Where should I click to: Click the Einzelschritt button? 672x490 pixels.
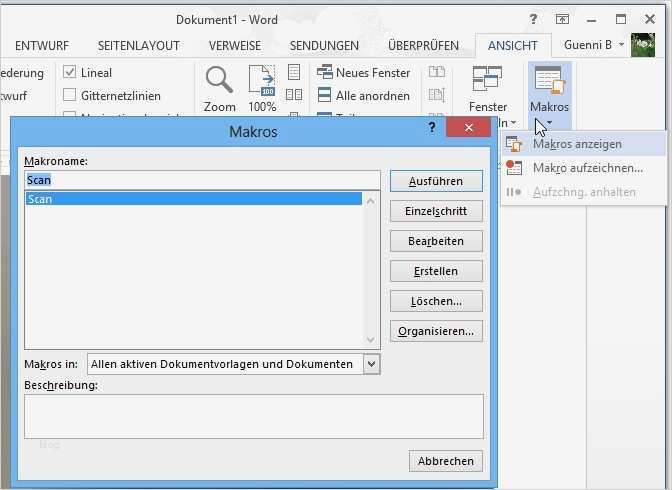(x=436, y=211)
